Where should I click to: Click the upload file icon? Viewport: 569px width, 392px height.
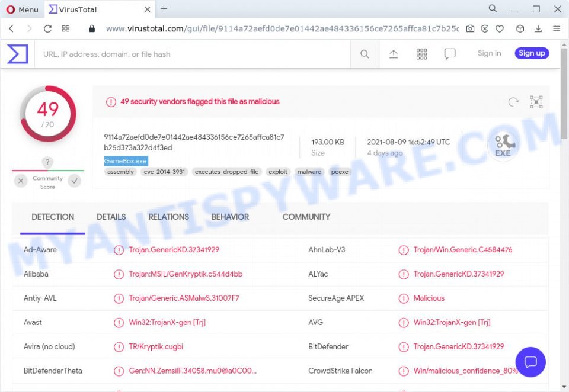[x=394, y=54]
